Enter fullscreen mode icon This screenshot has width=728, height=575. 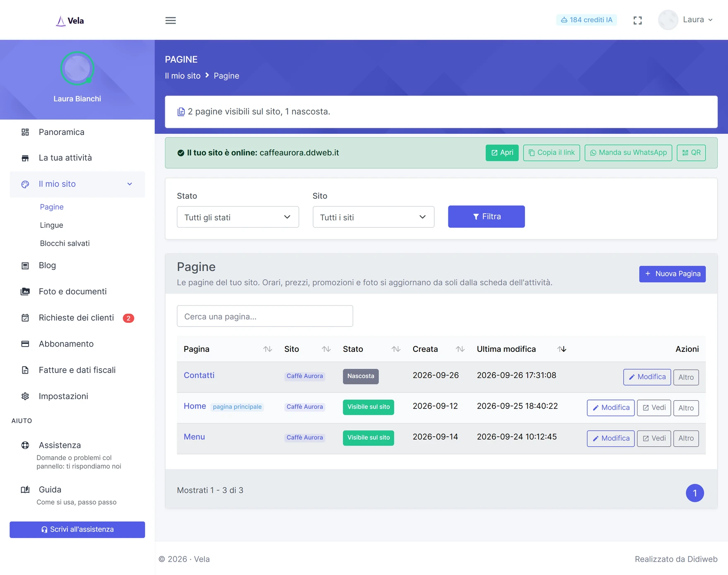[637, 20]
